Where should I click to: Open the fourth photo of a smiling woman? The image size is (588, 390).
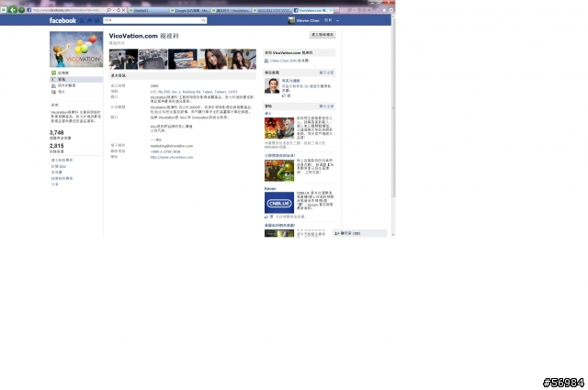point(212,60)
